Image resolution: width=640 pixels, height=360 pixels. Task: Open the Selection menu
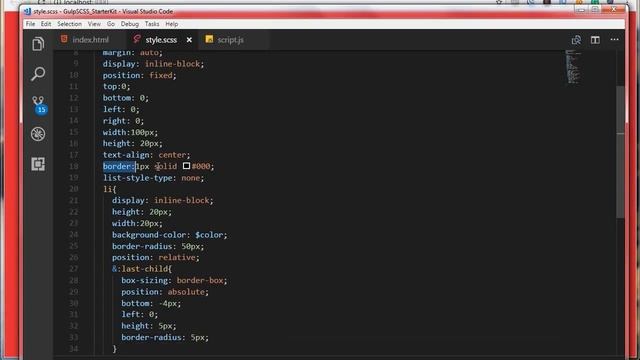[x=69, y=24]
